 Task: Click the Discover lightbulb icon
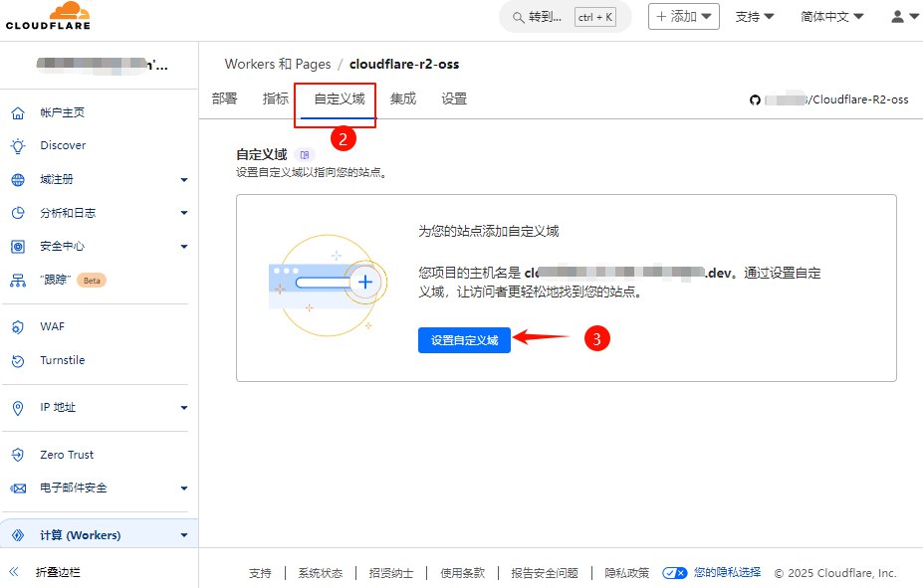coord(18,145)
